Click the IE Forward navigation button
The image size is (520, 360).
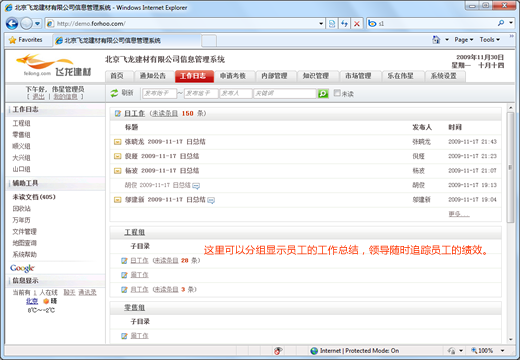click(26, 24)
